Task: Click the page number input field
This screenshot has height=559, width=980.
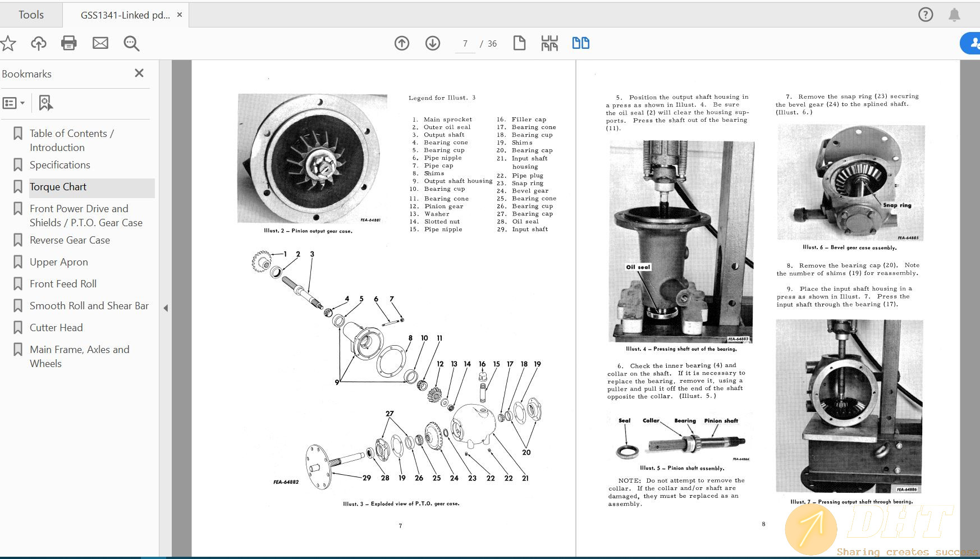Action: (465, 44)
